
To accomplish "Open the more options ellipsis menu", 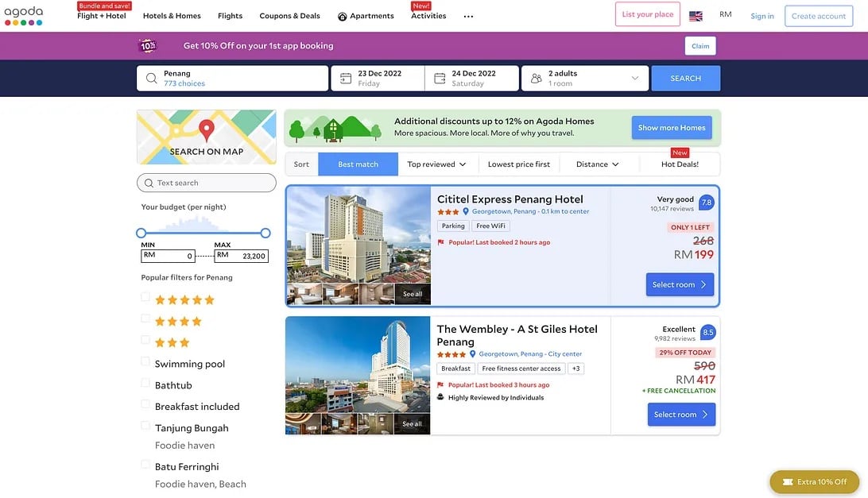I will coord(468,16).
